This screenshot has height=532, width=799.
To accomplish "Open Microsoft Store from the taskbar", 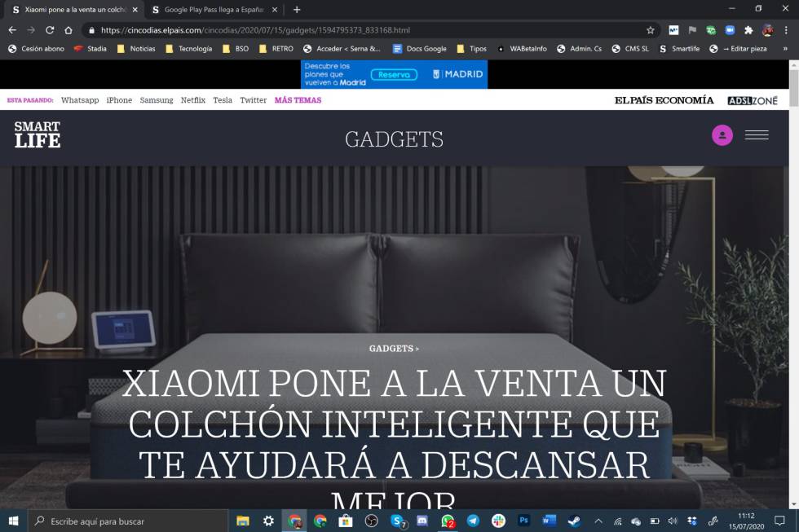I will (x=346, y=521).
